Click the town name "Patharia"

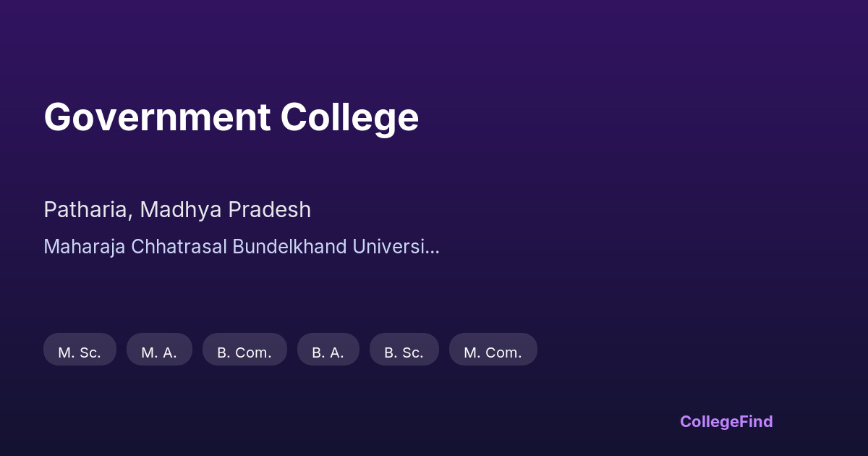(x=87, y=210)
